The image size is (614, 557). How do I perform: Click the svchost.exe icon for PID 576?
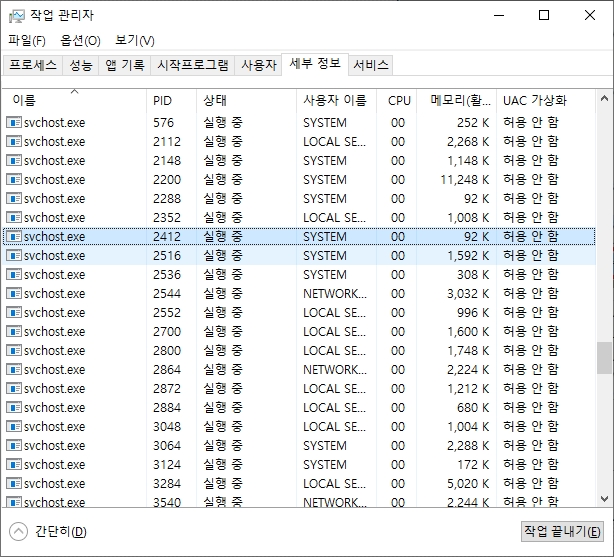click(14, 123)
